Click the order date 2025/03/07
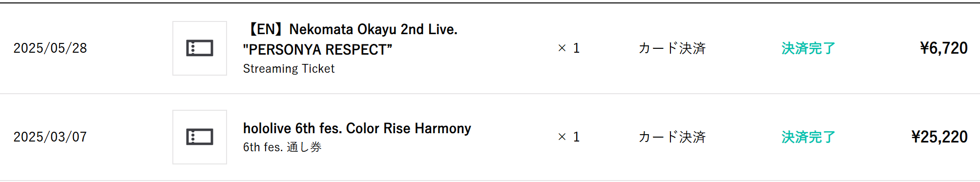 click(x=50, y=137)
